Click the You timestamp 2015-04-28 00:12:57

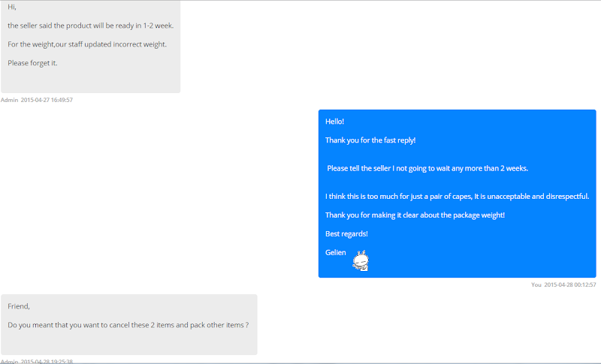point(563,284)
